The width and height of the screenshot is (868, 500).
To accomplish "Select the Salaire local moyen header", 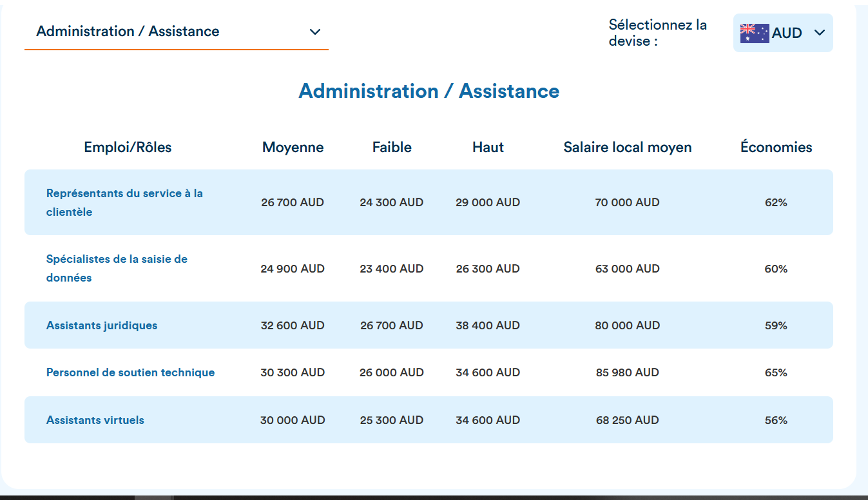I will tap(627, 147).
